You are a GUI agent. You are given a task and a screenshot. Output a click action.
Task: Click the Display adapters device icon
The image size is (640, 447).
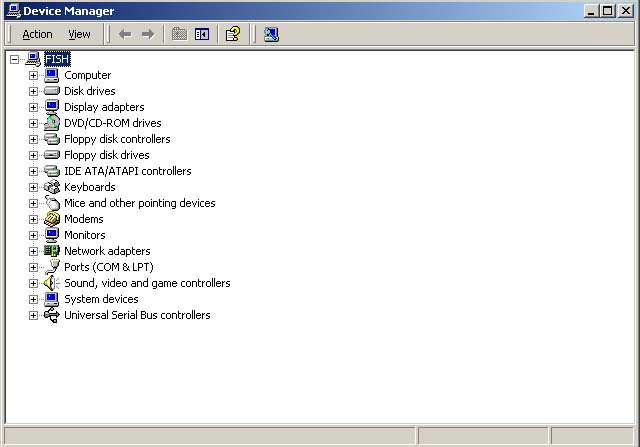click(x=52, y=107)
